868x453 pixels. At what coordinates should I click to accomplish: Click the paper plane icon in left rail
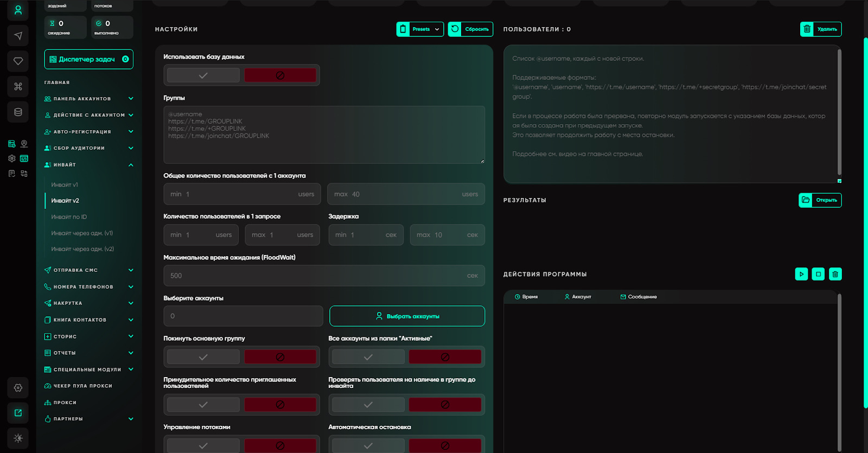pos(18,36)
